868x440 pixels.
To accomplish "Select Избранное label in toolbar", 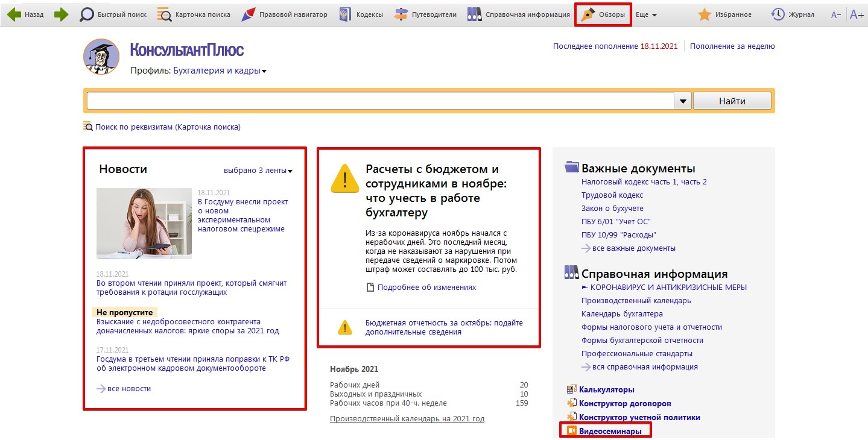I will pyautogui.click(x=733, y=14).
